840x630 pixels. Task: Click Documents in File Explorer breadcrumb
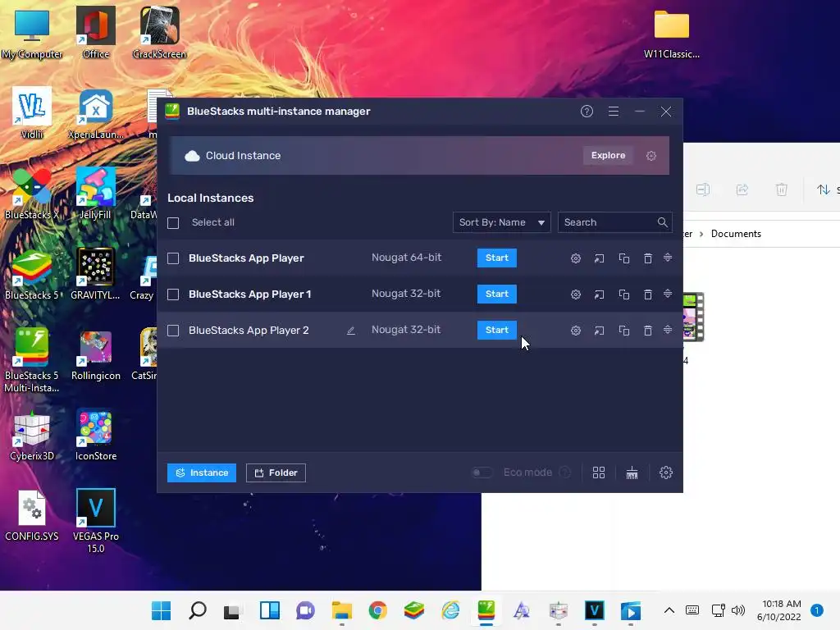pos(736,234)
